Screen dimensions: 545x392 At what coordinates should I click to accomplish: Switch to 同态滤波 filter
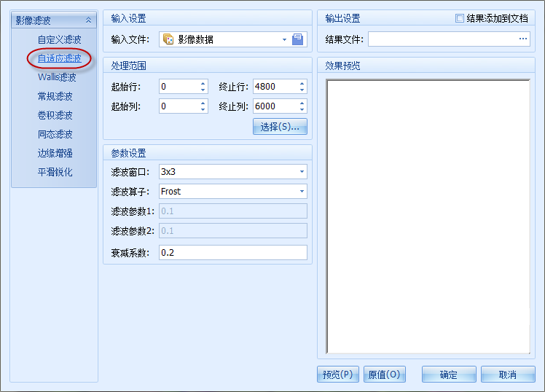tap(55, 134)
